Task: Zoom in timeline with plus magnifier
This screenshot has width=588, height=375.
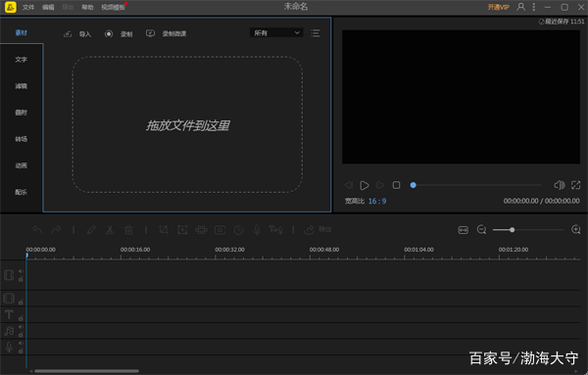Action: pos(576,229)
